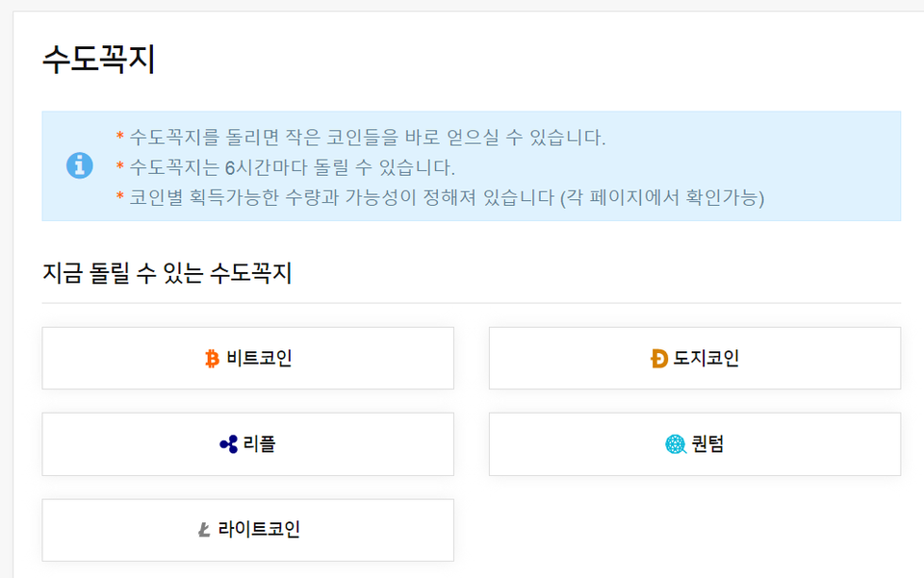Viewport: 924px width, 578px height.
Task: Click the Dogecoin D logo icon
Action: [659, 359]
